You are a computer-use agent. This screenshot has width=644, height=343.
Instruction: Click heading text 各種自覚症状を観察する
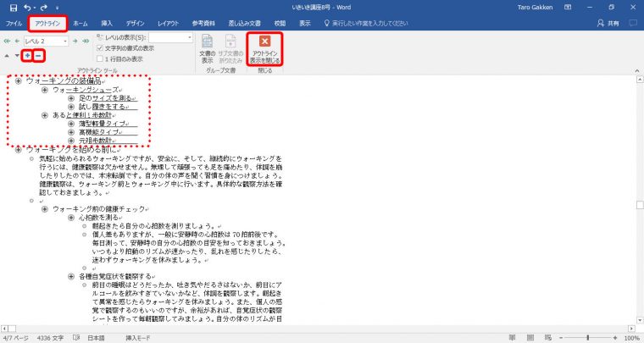115,277
